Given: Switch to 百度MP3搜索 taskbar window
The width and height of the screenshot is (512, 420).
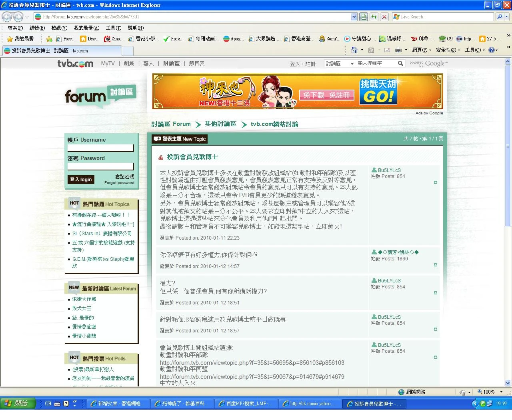Looking at the screenshot, I should (x=246, y=404).
